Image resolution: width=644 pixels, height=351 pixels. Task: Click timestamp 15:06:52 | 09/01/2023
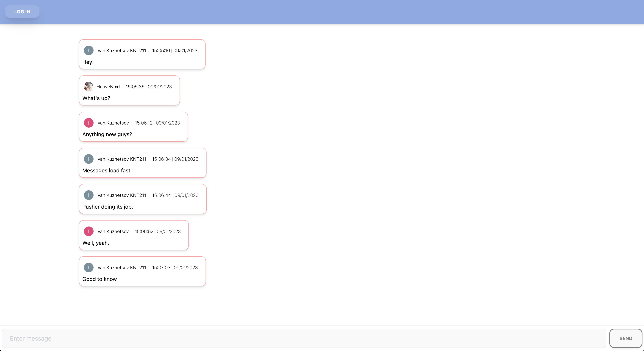(158, 231)
